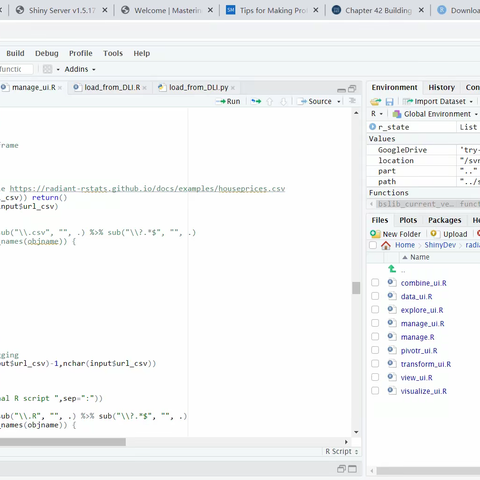The image size is (480, 480).
Task: Open the houseprices.csv URL in code
Action: pyautogui.click(x=147, y=189)
